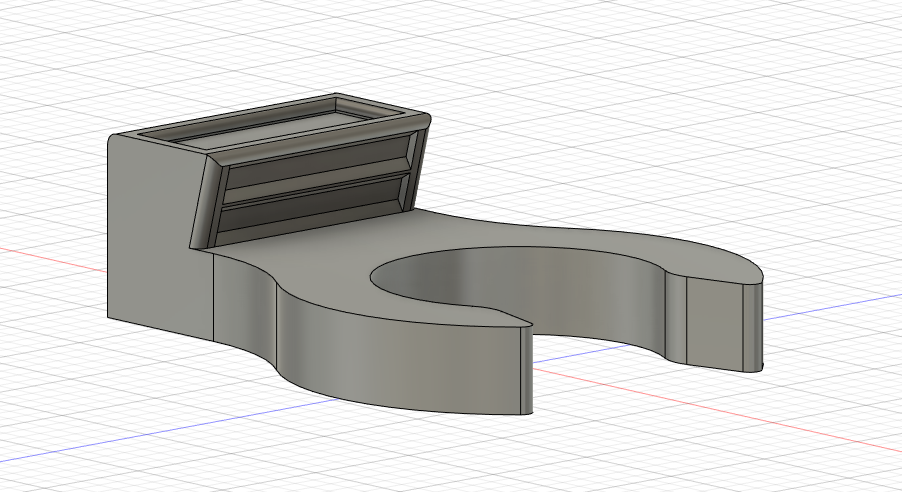Select the large left side face of the block
Viewport: 902px width, 492px height.
pyautogui.click(x=150, y=240)
